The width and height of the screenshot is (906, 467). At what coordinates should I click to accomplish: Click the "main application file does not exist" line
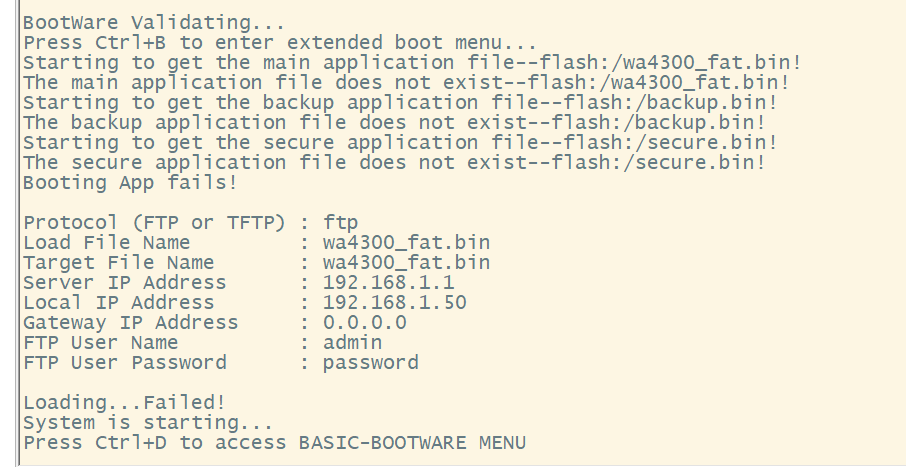(412, 82)
